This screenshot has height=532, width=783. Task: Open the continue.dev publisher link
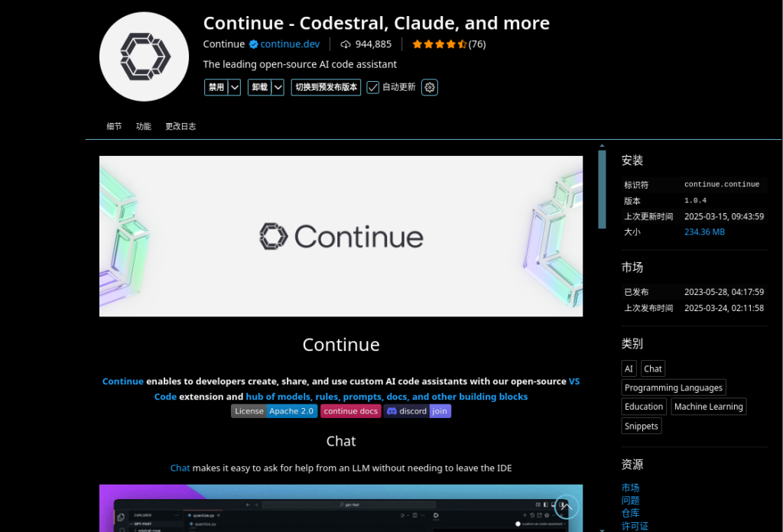pyautogui.click(x=290, y=44)
